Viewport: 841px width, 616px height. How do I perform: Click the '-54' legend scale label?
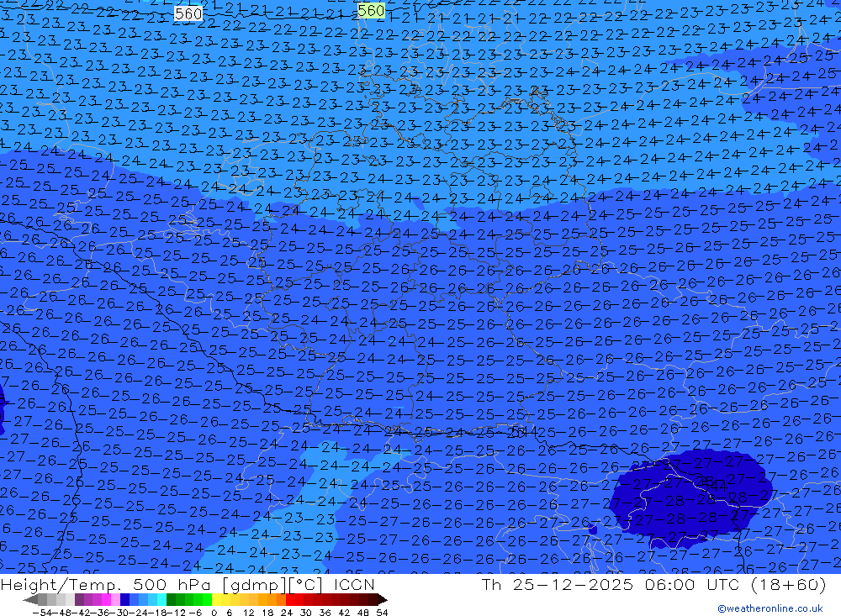coord(42,613)
